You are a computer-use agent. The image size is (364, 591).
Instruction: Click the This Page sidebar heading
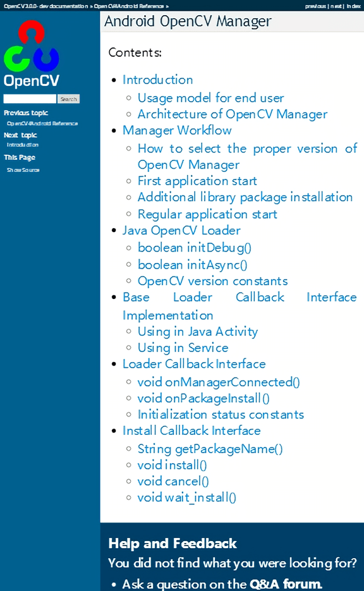pos(20,157)
